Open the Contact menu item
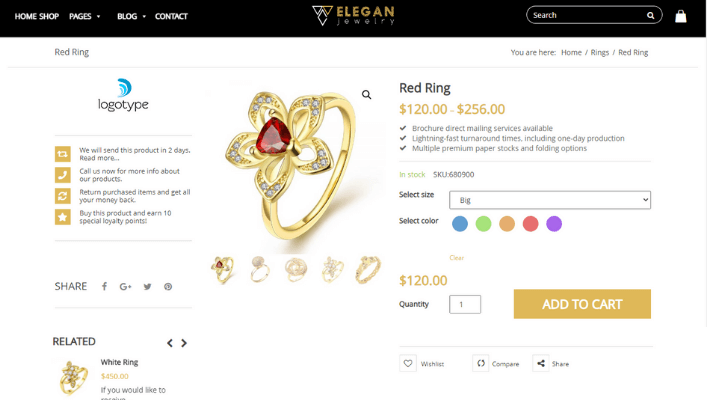The height and width of the screenshot is (400, 710). [x=171, y=16]
